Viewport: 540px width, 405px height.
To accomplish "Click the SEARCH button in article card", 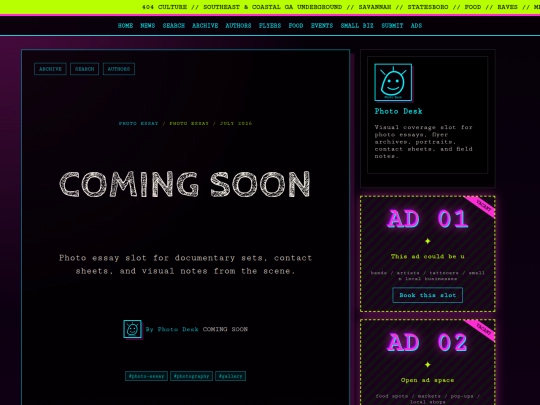I will click(84, 69).
